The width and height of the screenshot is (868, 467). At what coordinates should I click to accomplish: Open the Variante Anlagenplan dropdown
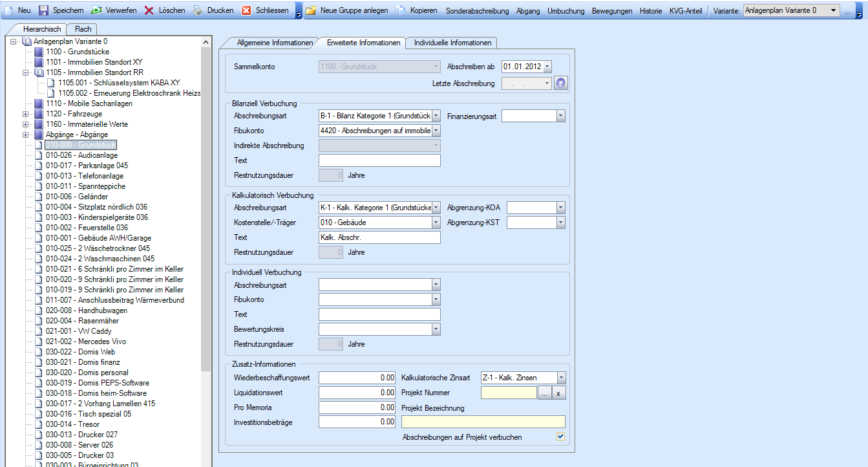pos(833,10)
